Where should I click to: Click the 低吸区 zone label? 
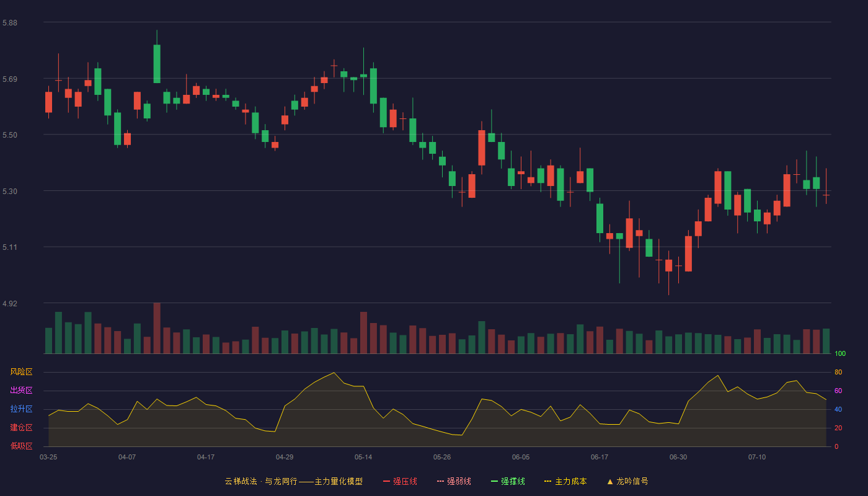(x=21, y=446)
